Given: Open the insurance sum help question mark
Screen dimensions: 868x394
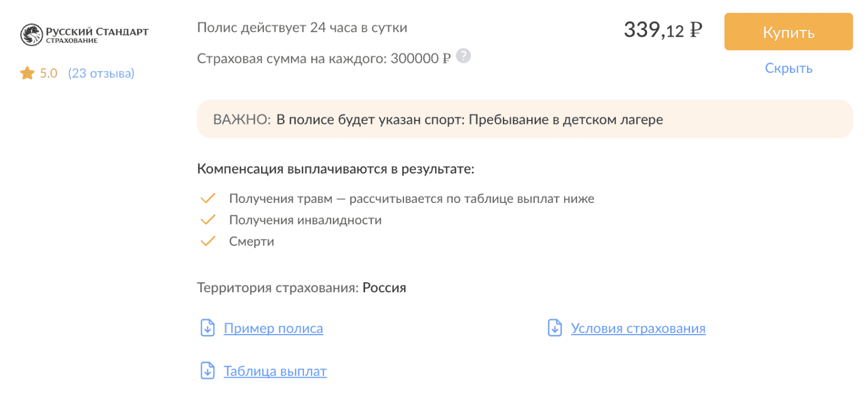Looking at the screenshot, I should [x=463, y=57].
